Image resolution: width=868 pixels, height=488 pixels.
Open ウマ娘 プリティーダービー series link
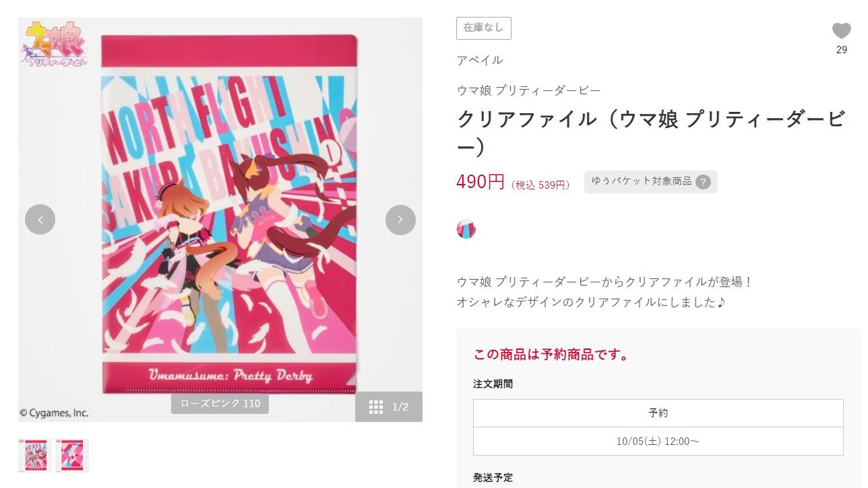[528, 90]
